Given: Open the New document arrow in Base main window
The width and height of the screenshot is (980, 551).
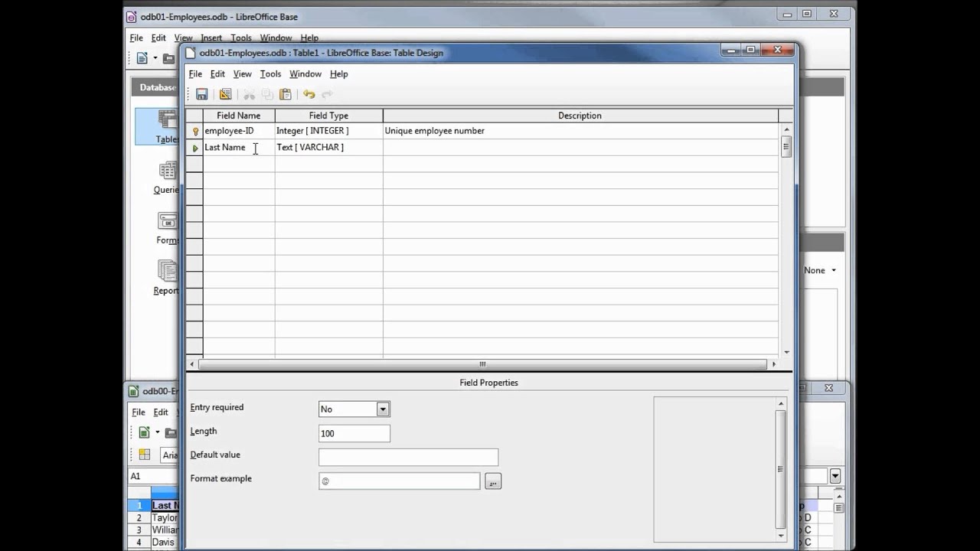Looking at the screenshot, I should [x=155, y=58].
